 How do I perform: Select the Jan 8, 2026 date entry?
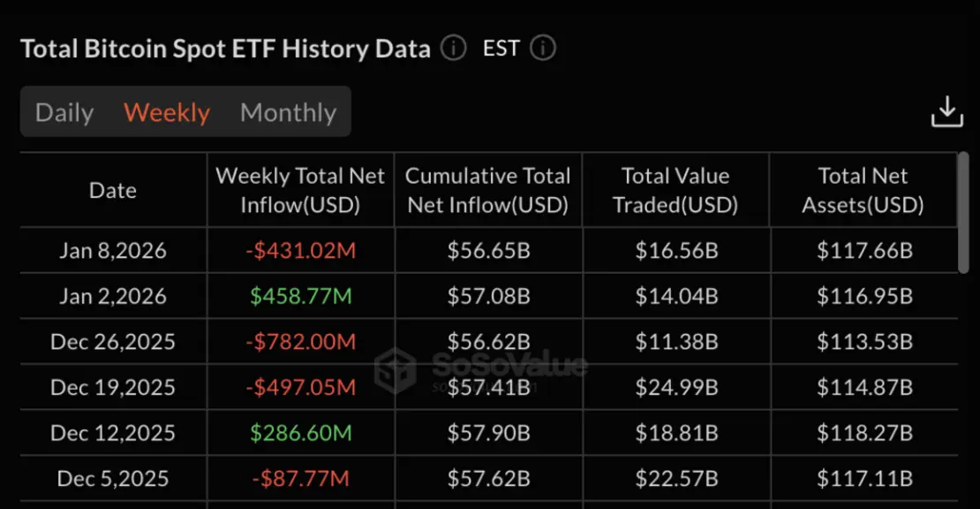tap(112, 250)
